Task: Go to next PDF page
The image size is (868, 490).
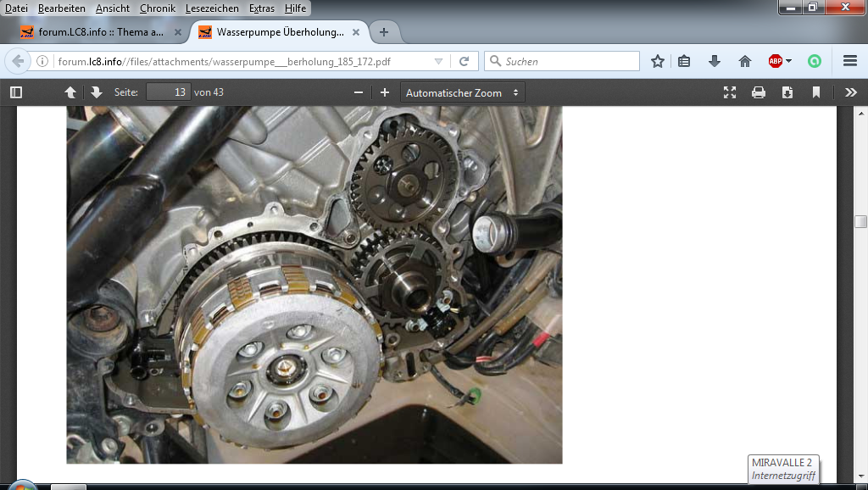Action: [96, 92]
